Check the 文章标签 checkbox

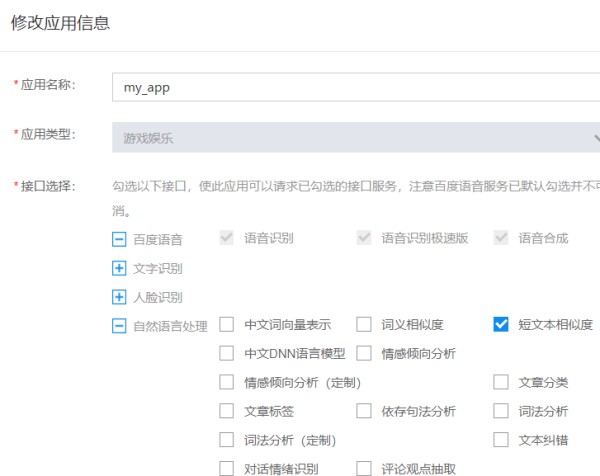tap(227, 411)
